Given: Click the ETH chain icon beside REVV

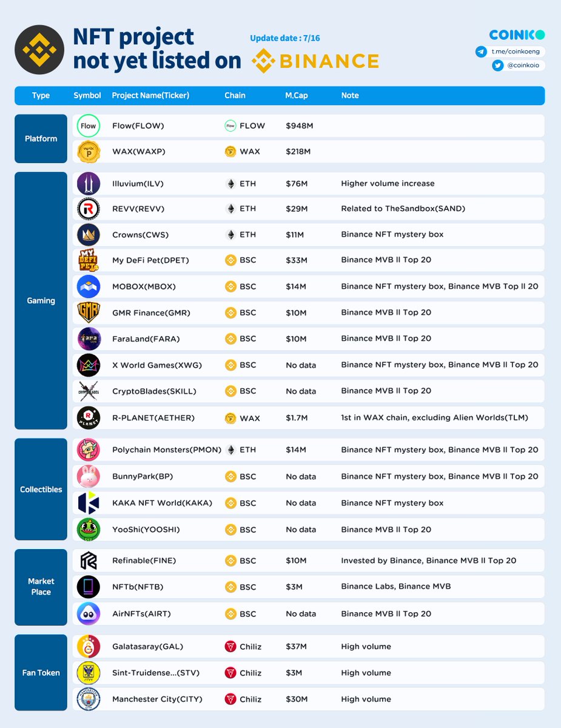Looking at the screenshot, I should [230, 207].
